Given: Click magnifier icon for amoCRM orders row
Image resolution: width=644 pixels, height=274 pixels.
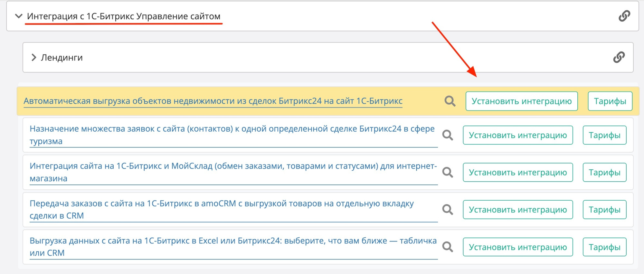Looking at the screenshot, I should click(x=448, y=210).
